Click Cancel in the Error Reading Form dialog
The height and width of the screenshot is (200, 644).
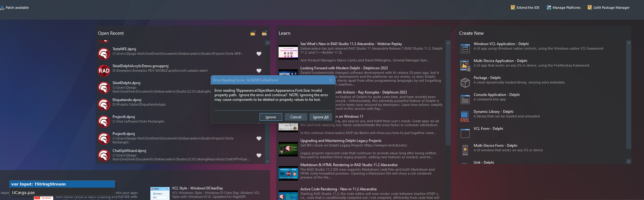tap(296, 117)
